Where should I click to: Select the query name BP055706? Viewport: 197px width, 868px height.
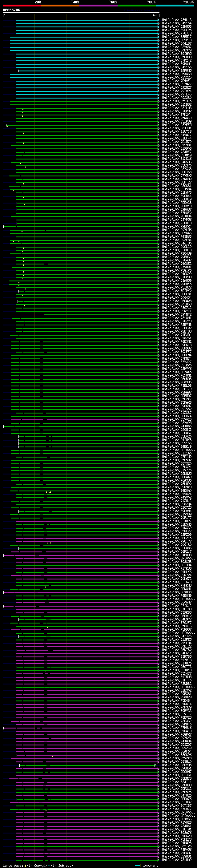[x=11, y=10]
